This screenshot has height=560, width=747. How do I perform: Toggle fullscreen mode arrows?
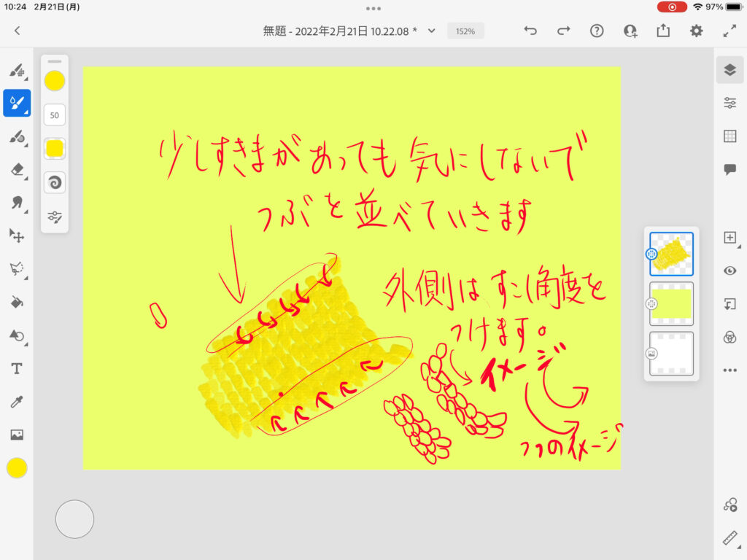tap(729, 31)
